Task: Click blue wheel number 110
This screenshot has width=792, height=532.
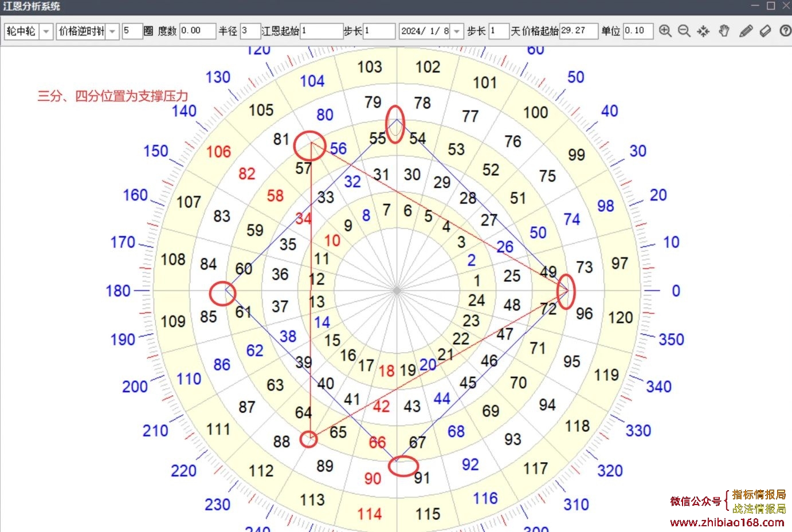Action: point(189,379)
